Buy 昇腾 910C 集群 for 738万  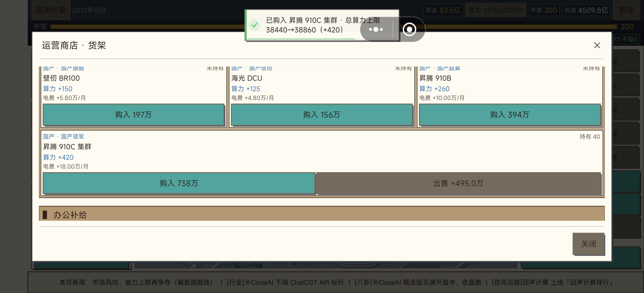click(179, 183)
